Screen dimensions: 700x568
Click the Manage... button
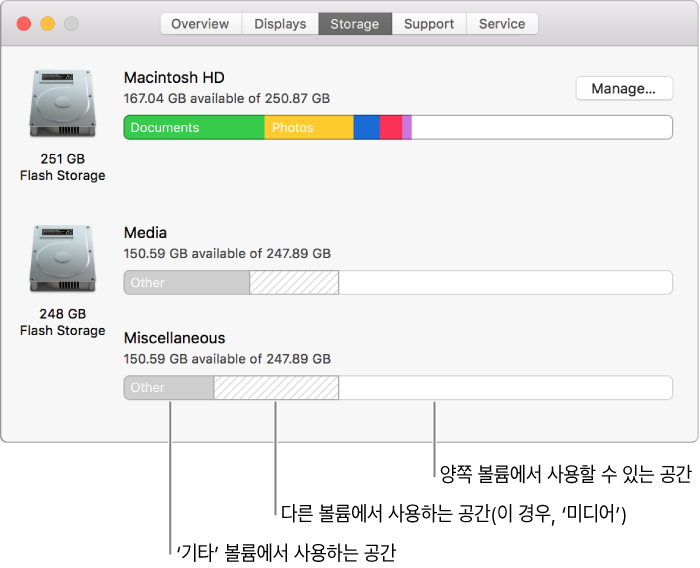pyautogui.click(x=624, y=88)
